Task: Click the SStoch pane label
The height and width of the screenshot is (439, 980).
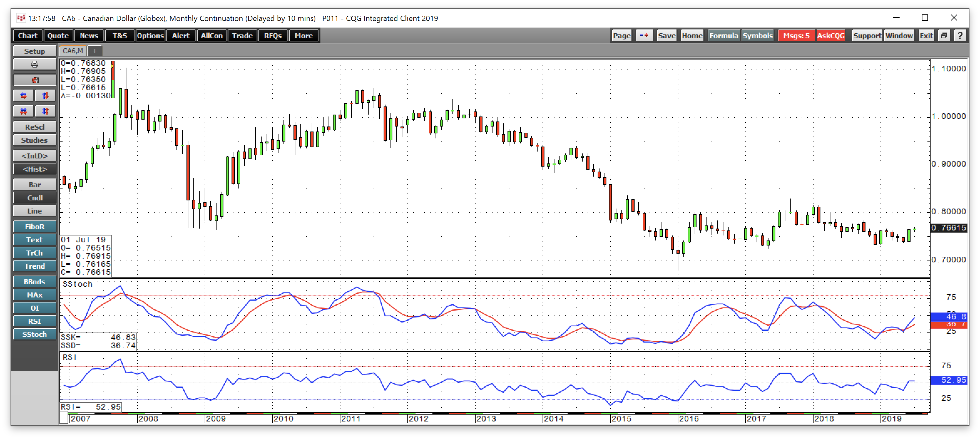Action: tap(78, 284)
